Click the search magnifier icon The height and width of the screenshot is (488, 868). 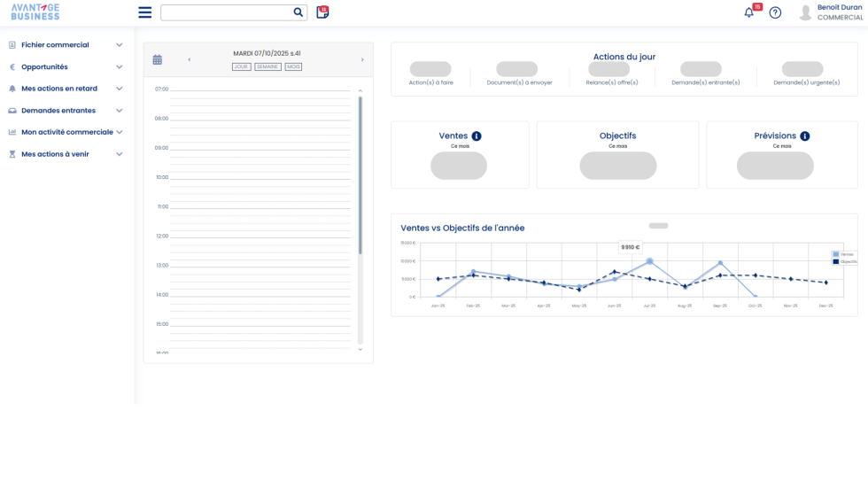click(x=298, y=12)
